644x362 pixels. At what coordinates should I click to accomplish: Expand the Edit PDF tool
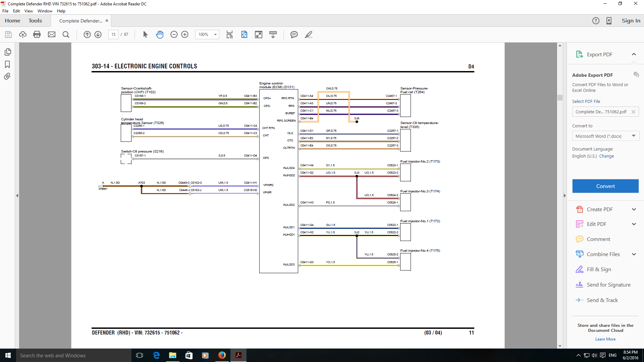coord(634,224)
